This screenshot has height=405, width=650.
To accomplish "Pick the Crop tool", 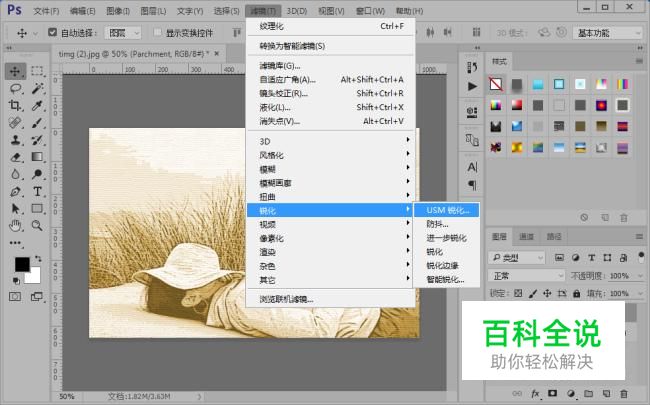I will click(15, 105).
